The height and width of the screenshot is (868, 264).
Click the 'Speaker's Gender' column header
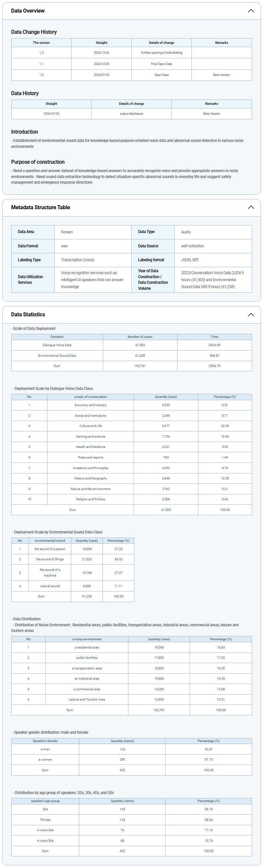click(45, 741)
